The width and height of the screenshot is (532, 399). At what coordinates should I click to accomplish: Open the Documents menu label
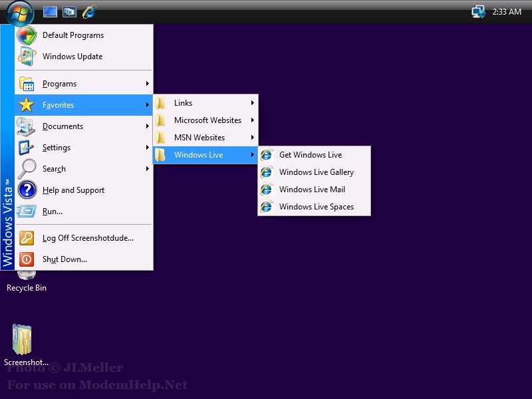pyautogui.click(x=63, y=126)
